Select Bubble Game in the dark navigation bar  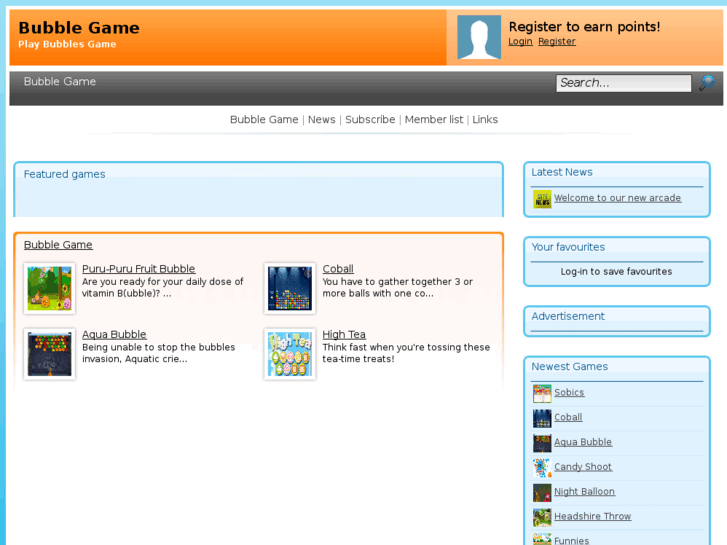coord(60,82)
